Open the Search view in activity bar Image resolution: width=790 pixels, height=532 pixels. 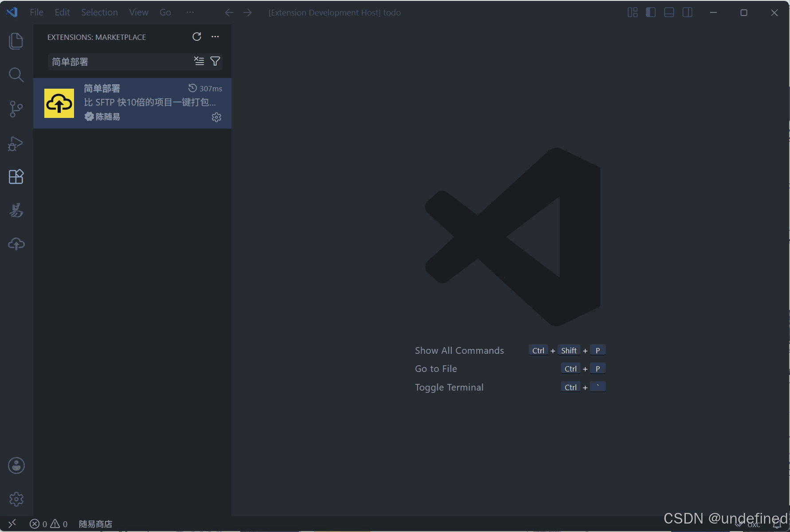[x=16, y=74]
